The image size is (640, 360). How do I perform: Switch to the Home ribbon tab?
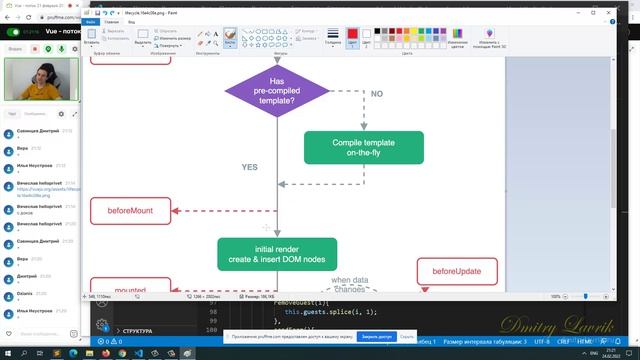tap(111, 22)
